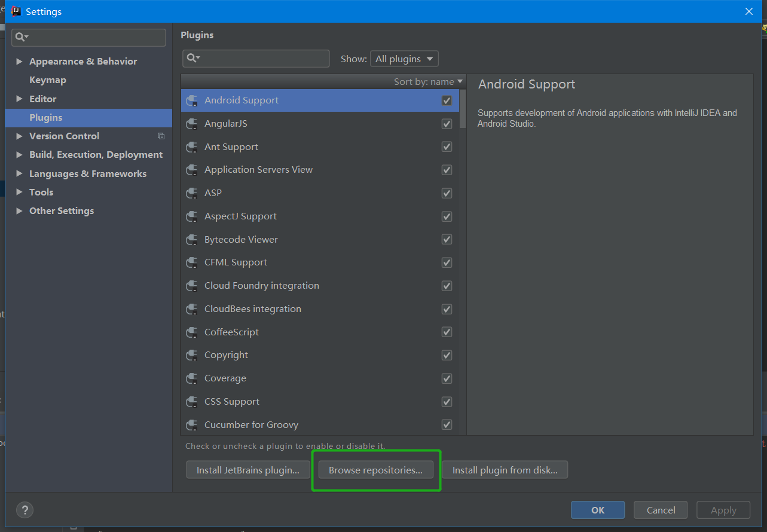This screenshot has height=532, width=767.
Task: Disable the Cucumber for Groovy checkbox
Action: (x=447, y=425)
